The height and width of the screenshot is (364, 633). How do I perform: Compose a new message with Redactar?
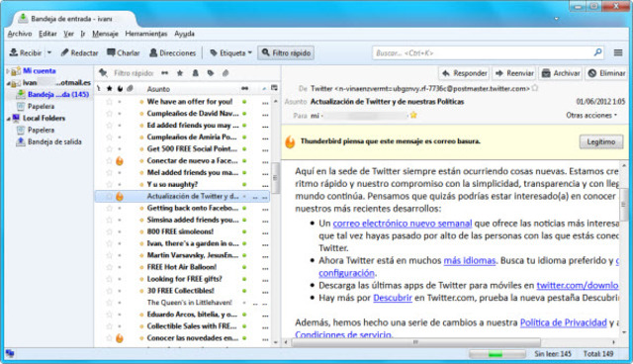(79, 52)
